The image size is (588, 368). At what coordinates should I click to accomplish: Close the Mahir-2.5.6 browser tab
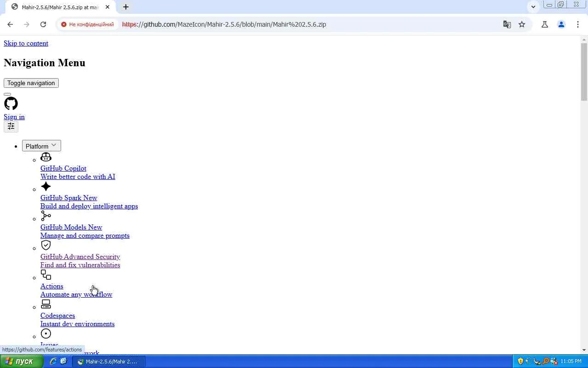point(107,7)
